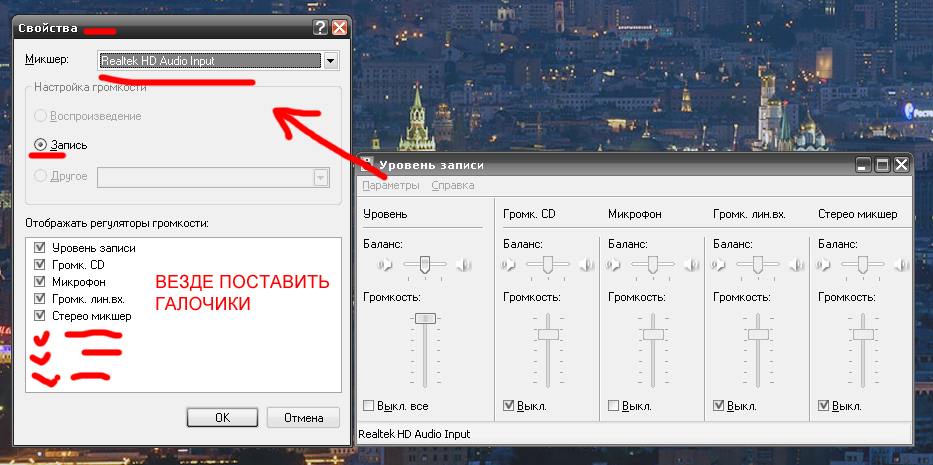This screenshot has width=933, height=465.
Task: Uncheck Микрофон in the controls list
Action: pyautogui.click(x=40, y=282)
